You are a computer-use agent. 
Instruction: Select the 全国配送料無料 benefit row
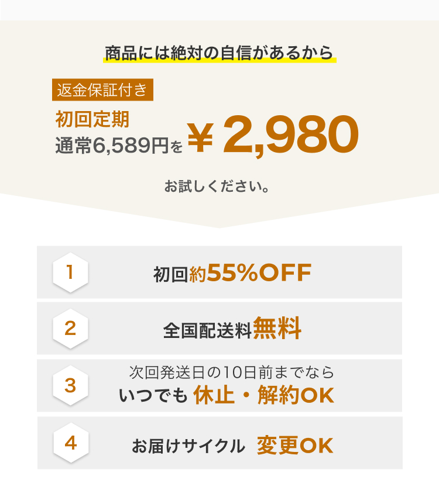(x=220, y=329)
